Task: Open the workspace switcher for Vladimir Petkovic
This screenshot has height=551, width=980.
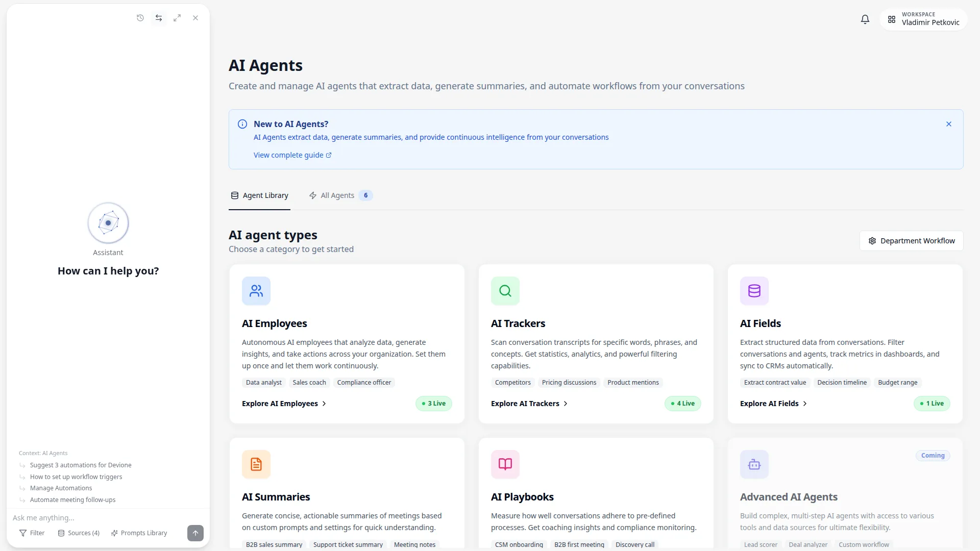Action: pos(924,19)
